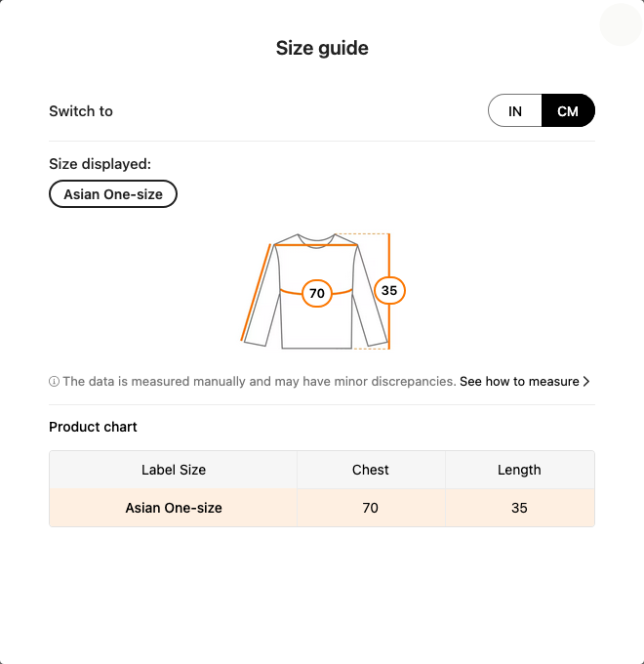
Task: Click the Product chart heading
Action: (93, 427)
